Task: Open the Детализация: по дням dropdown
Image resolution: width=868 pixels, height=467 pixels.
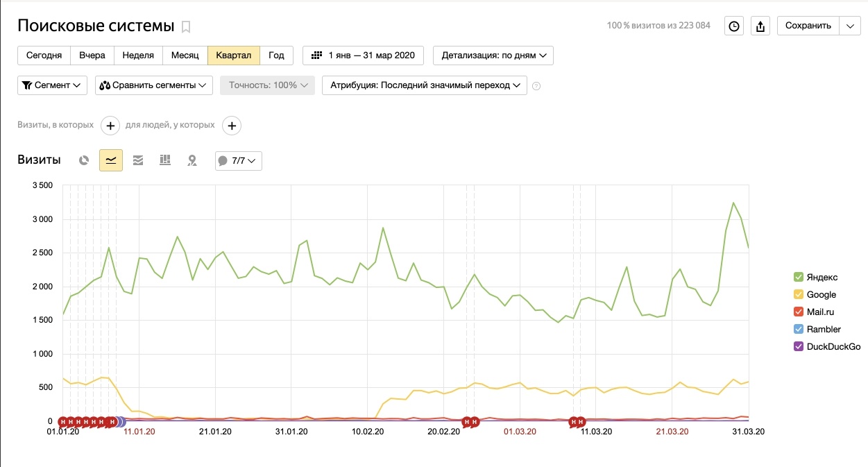Action: click(x=493, y=56)
